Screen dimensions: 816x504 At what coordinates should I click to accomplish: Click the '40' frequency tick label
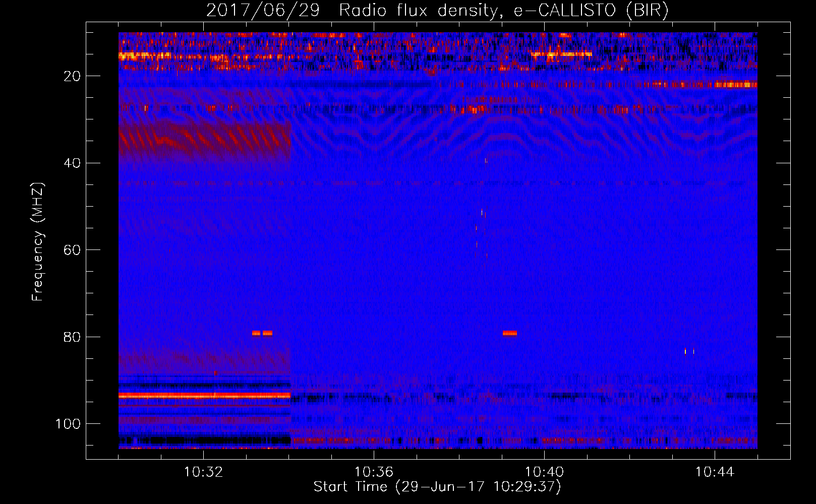[x=72, y=163]
